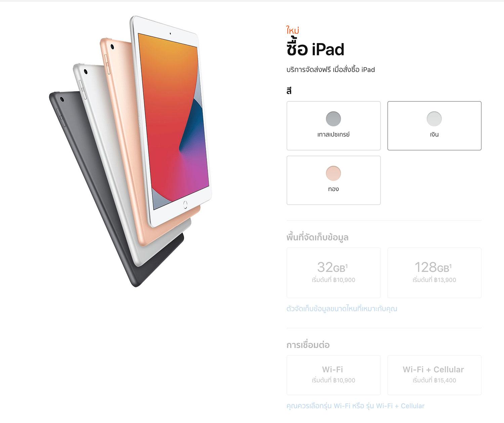Choose the Wi-Fi + Cellular option
Viewport: 504px width, 423px height.
pos(434,375)
